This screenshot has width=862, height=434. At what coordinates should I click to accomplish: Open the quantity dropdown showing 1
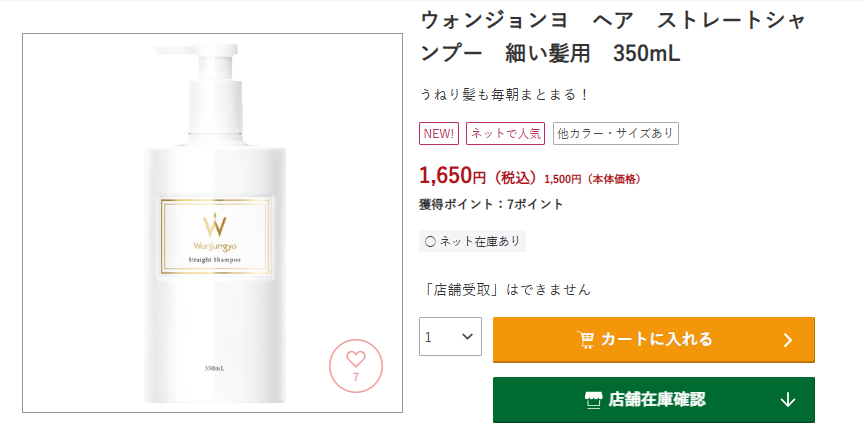point(450,337)
